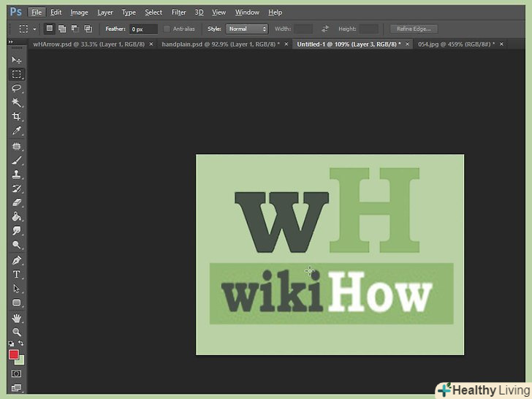
Task: Expand the collapsed toolbar double-arrow
Action: 11,43
